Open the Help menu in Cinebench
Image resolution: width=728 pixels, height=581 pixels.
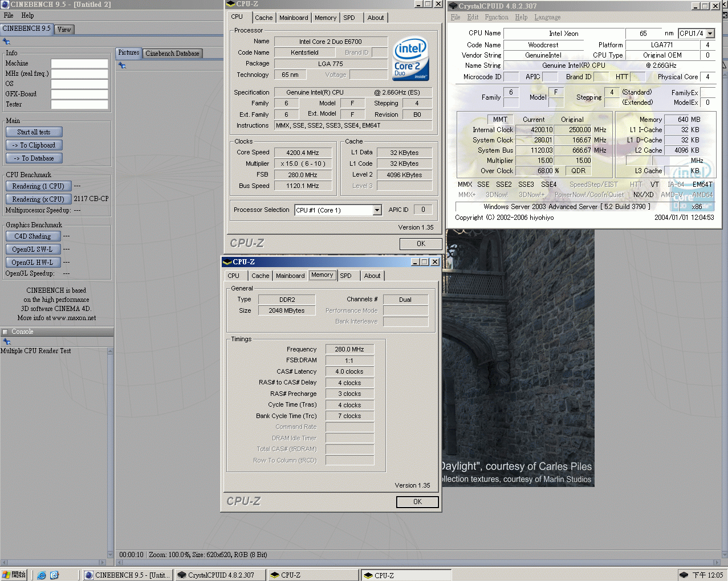27,15
